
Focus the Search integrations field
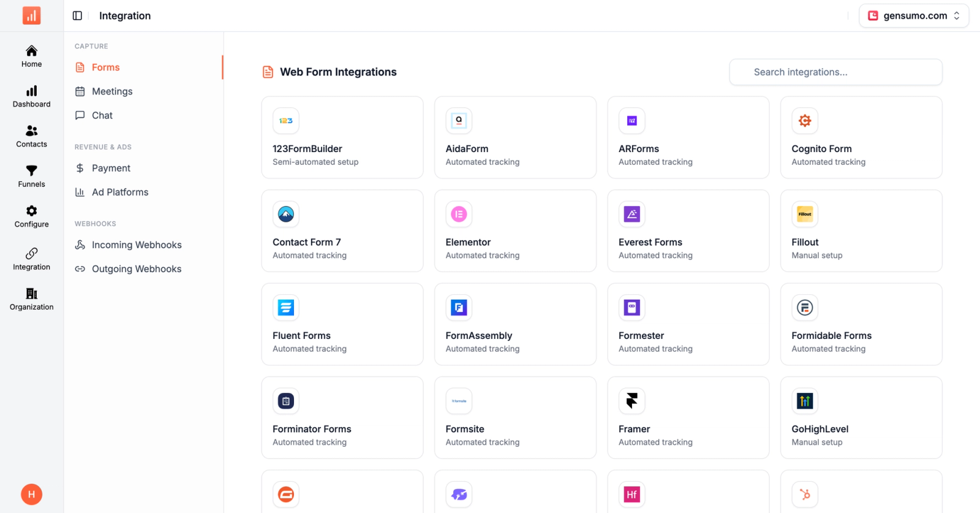click(835, 72)
